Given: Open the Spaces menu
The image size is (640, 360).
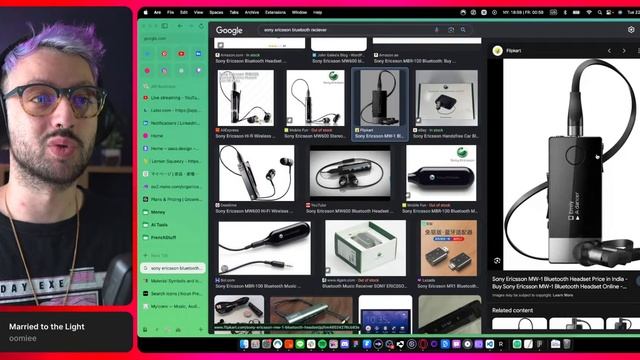Looking at the screenshot, I should [216, 13].
